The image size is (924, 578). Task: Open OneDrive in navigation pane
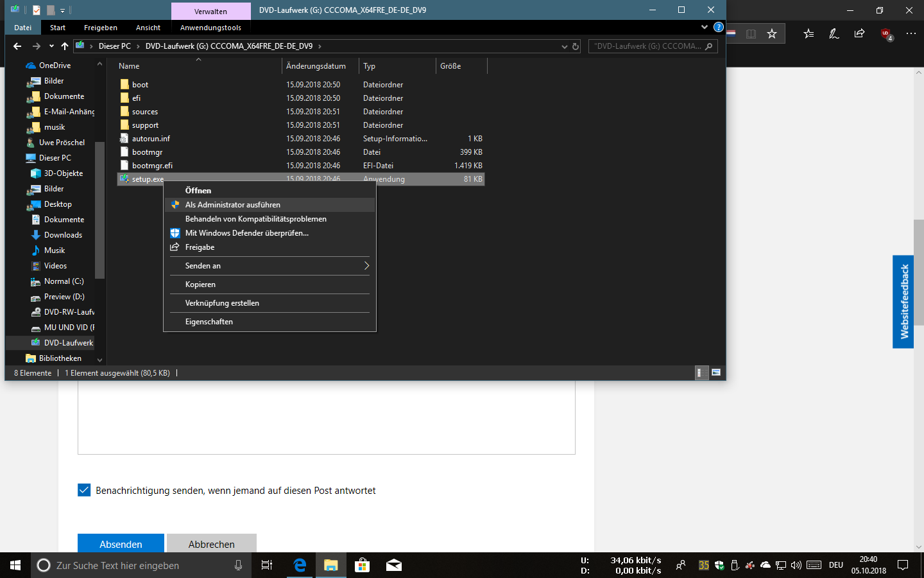[x=55, y=66]
